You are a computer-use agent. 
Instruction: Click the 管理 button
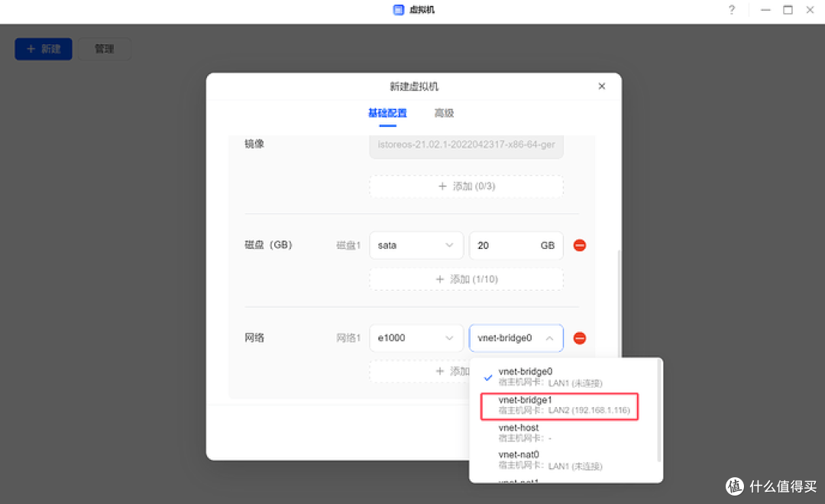coord(104,48)
